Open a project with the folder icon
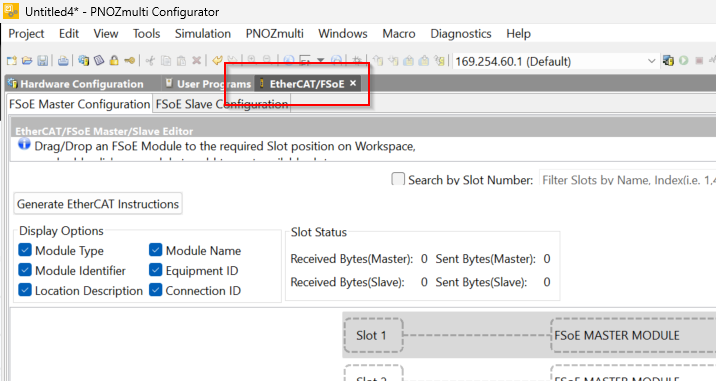The image size is (716, 381). point(27,60)
